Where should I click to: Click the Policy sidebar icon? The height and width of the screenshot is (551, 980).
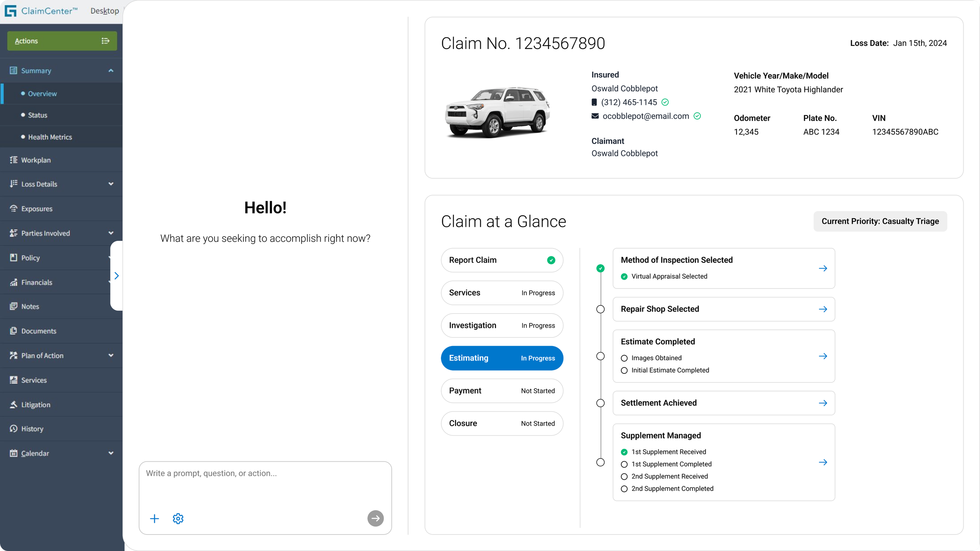(x=14, y=257)
